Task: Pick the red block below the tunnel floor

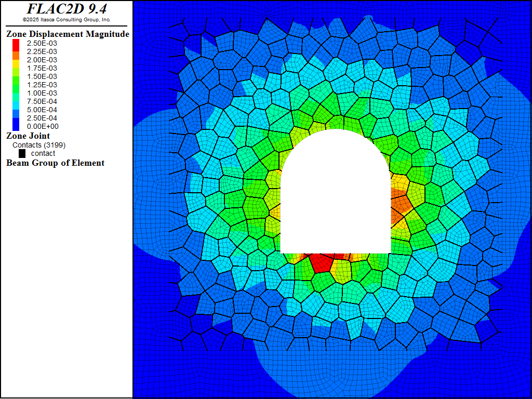Action: coord(322,263)
